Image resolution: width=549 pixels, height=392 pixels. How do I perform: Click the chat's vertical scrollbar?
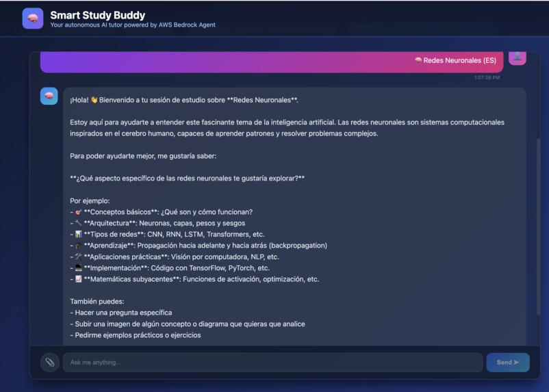pos(539,227)
